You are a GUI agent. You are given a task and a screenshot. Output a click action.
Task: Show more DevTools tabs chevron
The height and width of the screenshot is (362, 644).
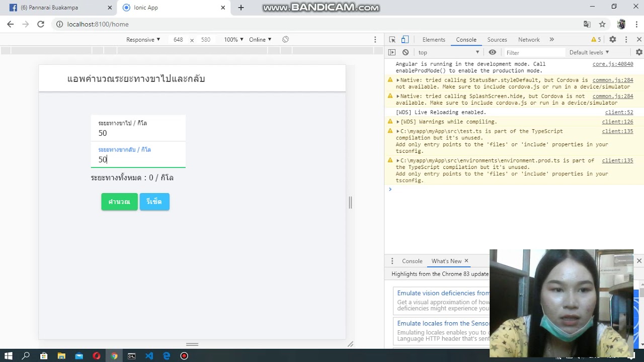(551, 40)
